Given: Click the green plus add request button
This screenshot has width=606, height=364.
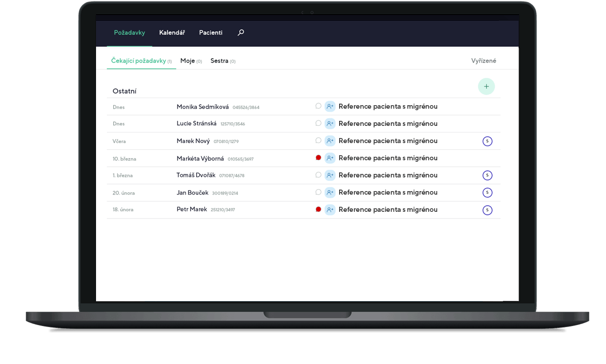Looking at the screenshot, I should pyautogui.click(x=486, y=86).
